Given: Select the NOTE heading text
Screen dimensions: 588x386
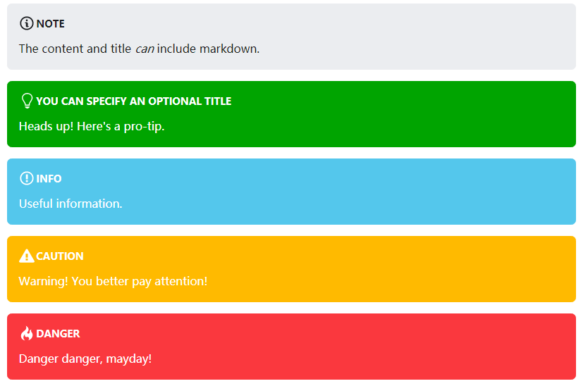Looking at the screenshot, I should click(x=50, y=24).
